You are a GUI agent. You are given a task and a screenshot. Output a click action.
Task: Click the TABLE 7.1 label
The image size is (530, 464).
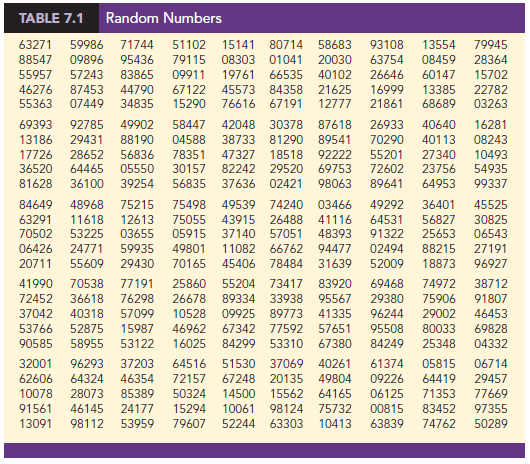[51, 18]
